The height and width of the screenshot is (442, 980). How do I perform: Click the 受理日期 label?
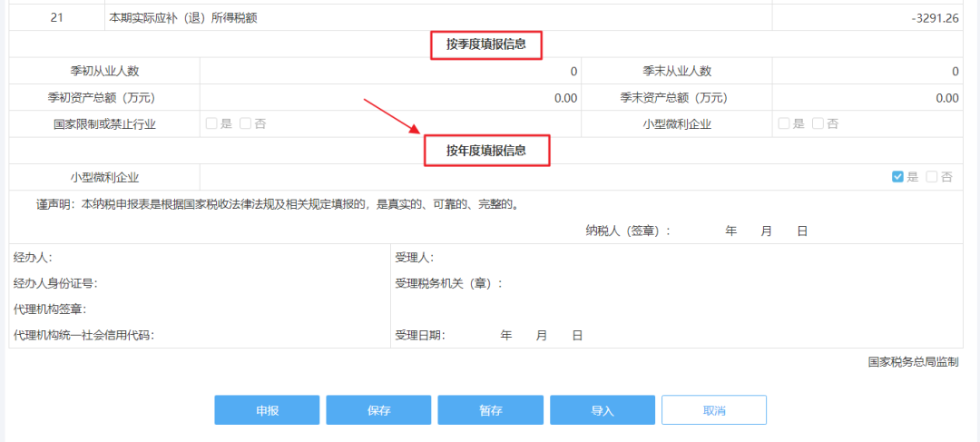(x=420, y=335)
